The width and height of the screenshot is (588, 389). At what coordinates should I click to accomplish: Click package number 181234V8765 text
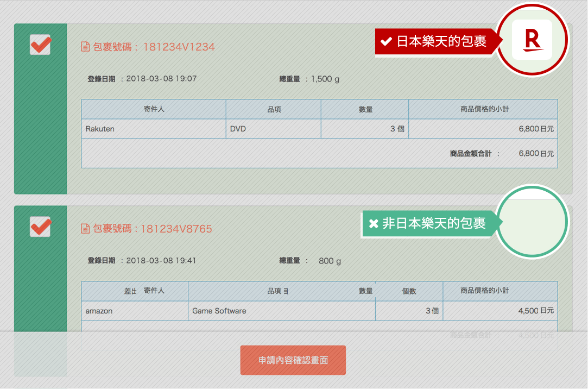tap(176, 229)
